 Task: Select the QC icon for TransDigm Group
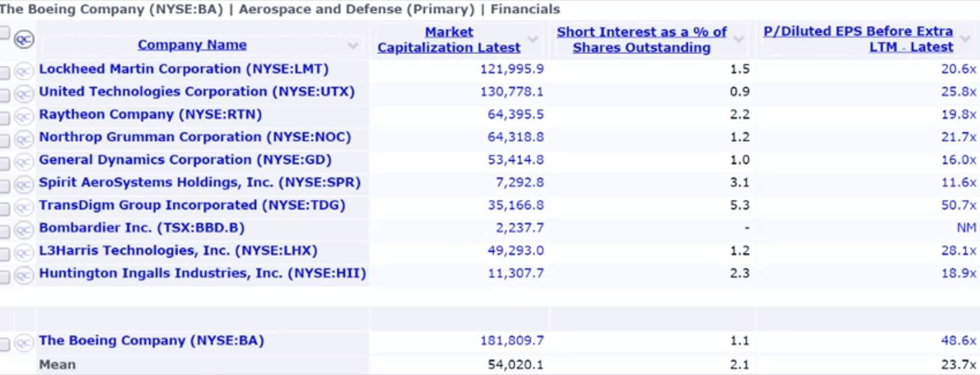(x=24, y=207)
